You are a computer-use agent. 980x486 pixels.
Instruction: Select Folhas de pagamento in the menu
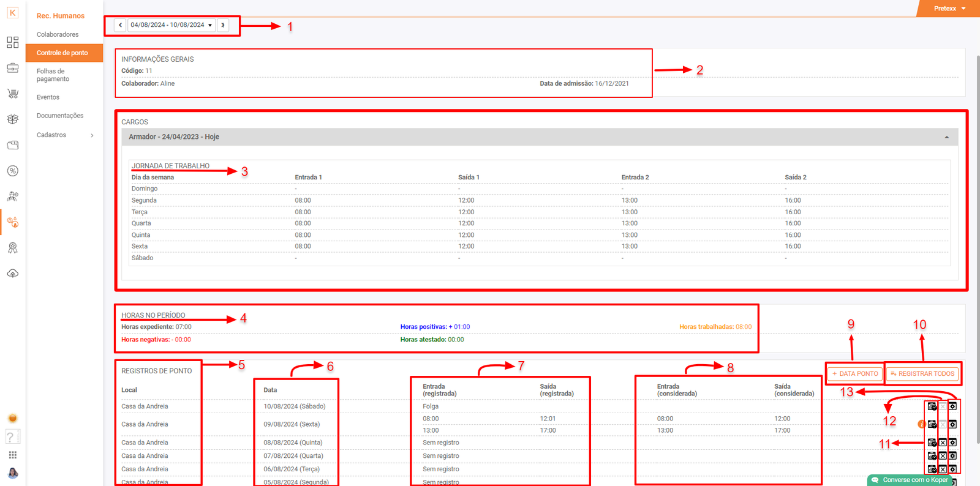[53, 75]
